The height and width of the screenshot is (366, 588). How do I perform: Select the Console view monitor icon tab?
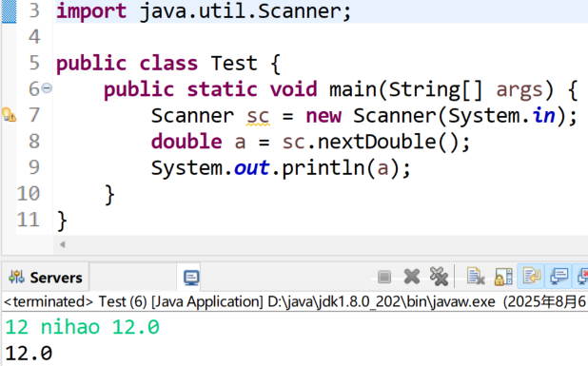[191, 278]
